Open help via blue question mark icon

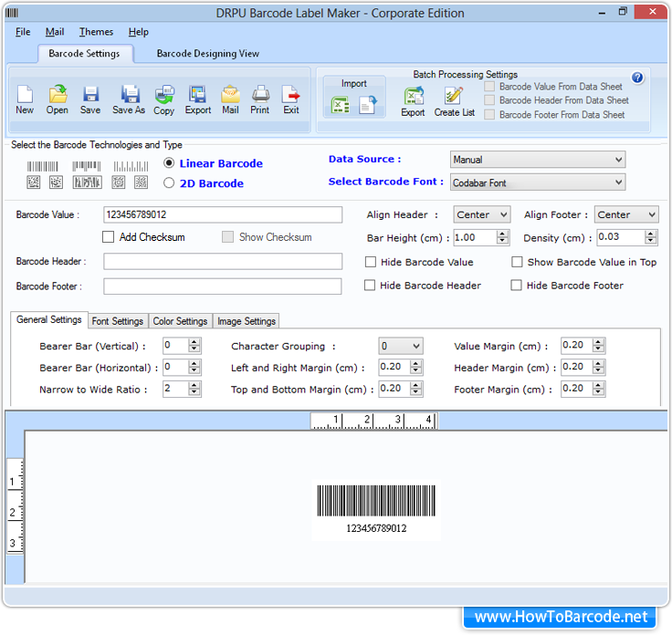click(x=637, y=78)
